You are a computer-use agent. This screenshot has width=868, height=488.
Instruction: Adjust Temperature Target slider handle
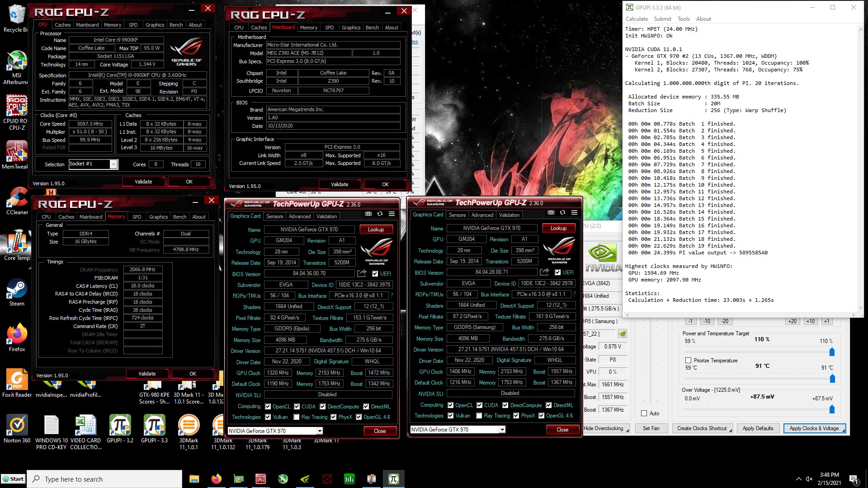832,378
